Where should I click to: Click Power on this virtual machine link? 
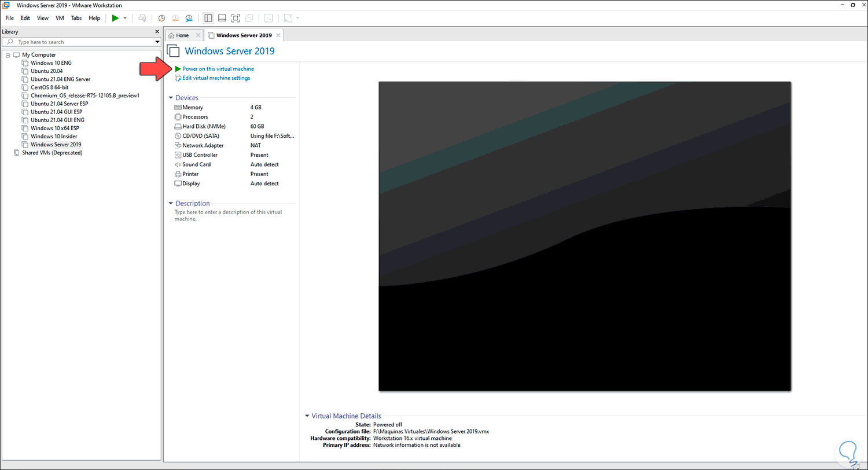click(x=218, y=69)
